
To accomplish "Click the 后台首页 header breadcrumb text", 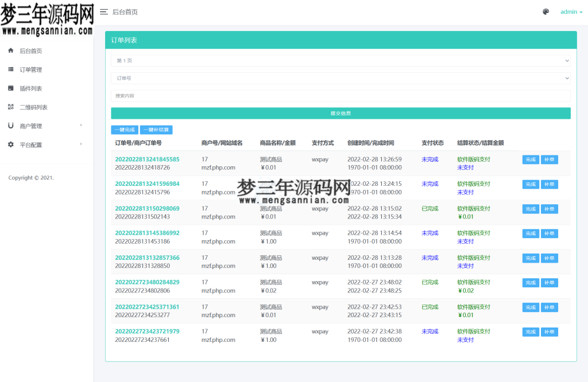I will 125,12.
